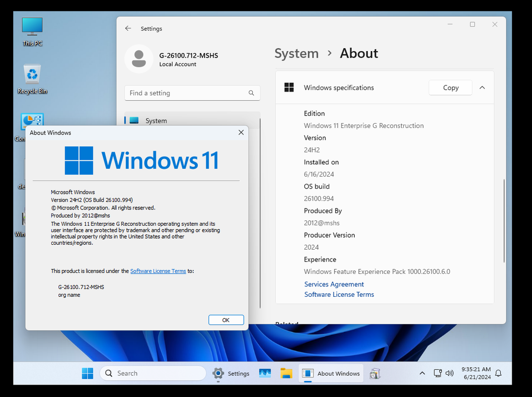Select System in the Settings sidebar
Screen dimensions: 532x397
pos(192,121)
